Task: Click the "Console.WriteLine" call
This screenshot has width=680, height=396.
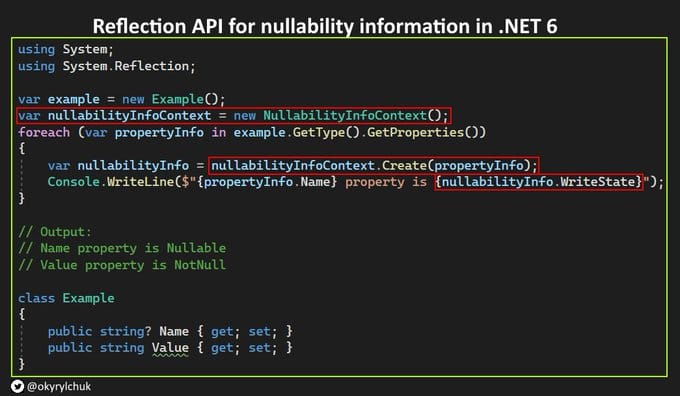Action: click(x=111, y=182)
